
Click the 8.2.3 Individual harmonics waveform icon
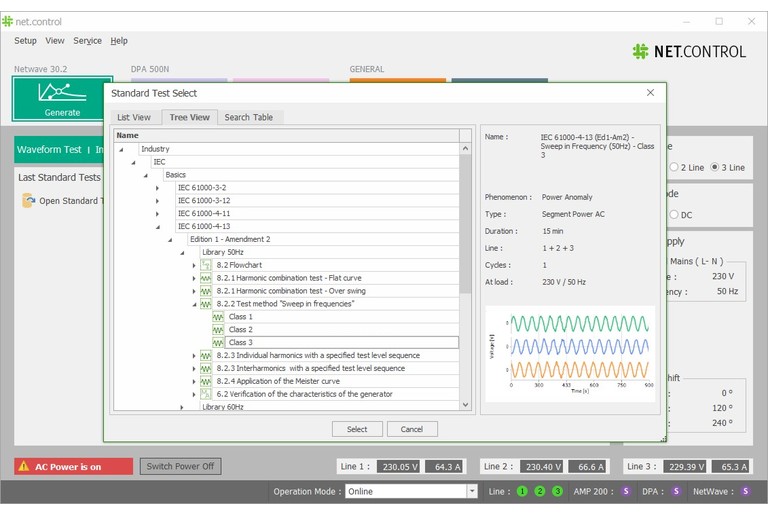(206, 355)
